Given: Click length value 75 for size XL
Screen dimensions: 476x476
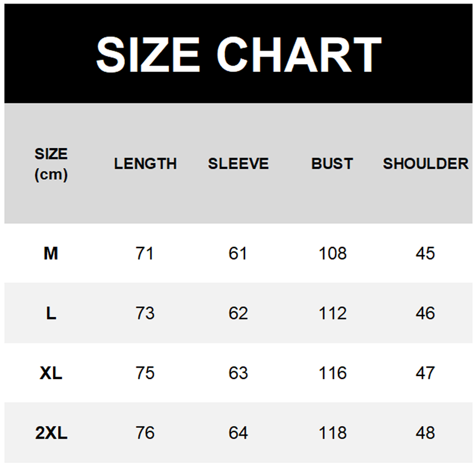Looking at the screenshot, I should pos(145,373).
